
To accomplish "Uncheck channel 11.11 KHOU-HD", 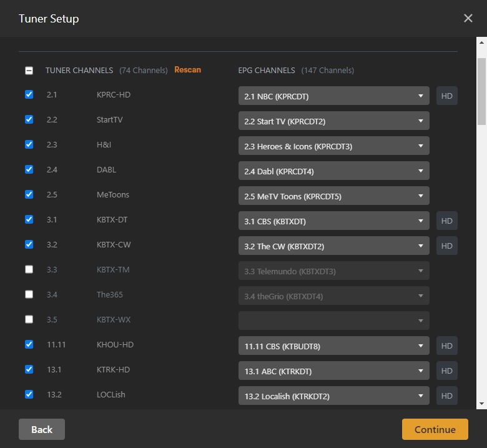I will pyautogui.click(x=29, y=344).
